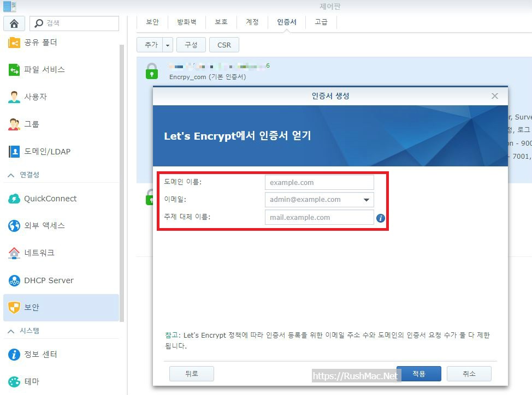This screenshot has height=395, width=532.
Task: Open the email address dropdown
Action: coord(366,200)
